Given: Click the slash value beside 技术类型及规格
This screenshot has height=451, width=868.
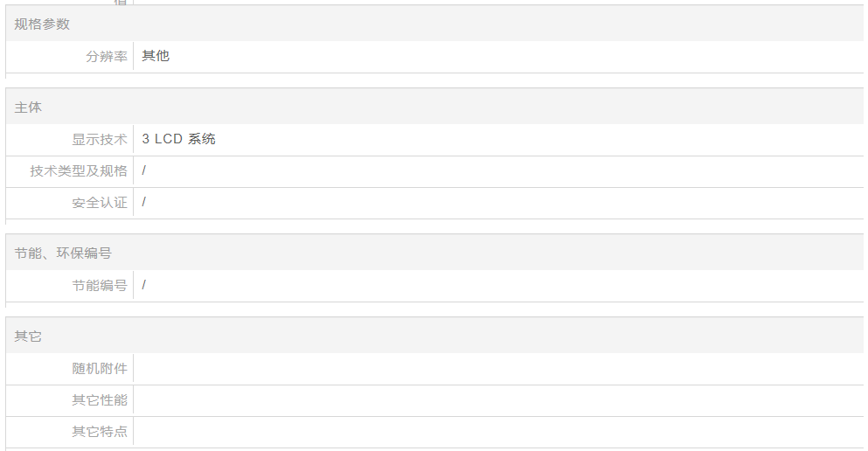Looking at the screenshot, I should pyautogui.click(x=144, y=170).
